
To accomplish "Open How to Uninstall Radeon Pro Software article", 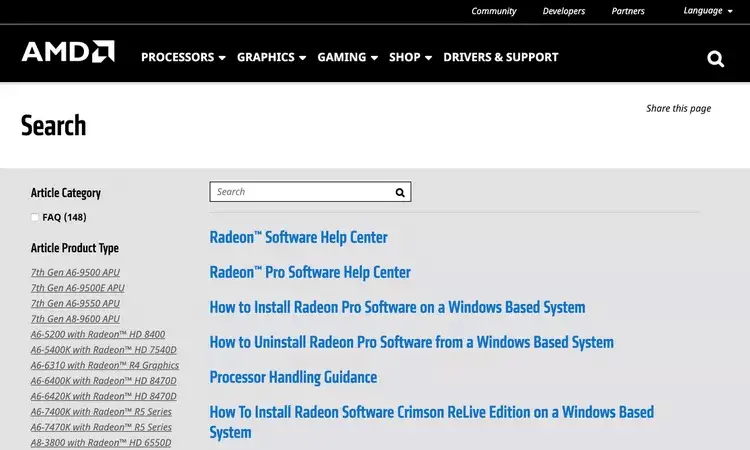I will (411, 342).
